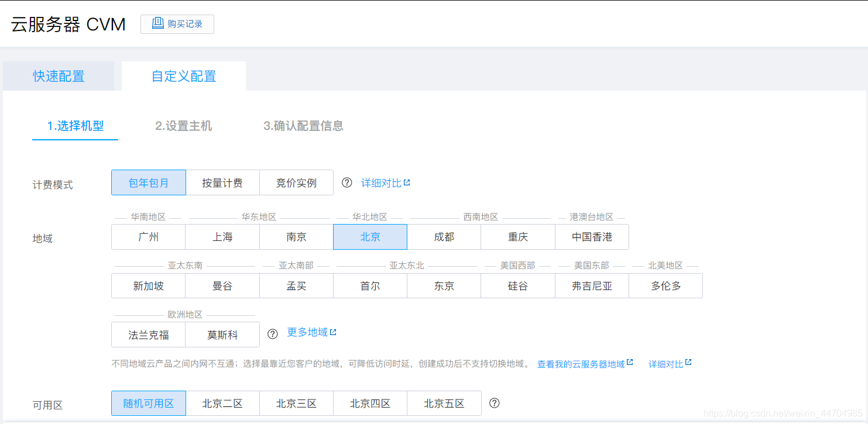868x424 pixels.
Task: Select 竞价实例 billing mode
Action: [x=296, y=182]
